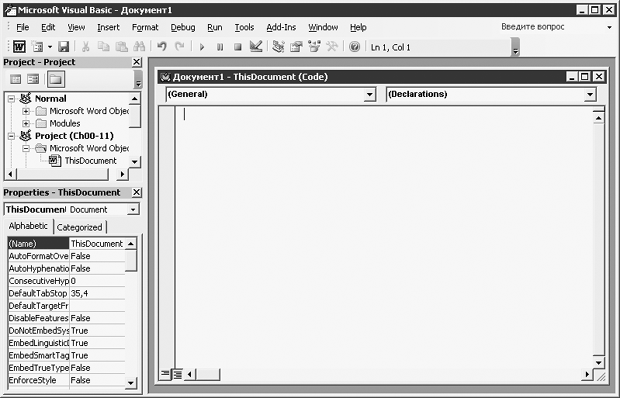Click the Cut scissors icon
620x398 pixels.
(85, 47)
